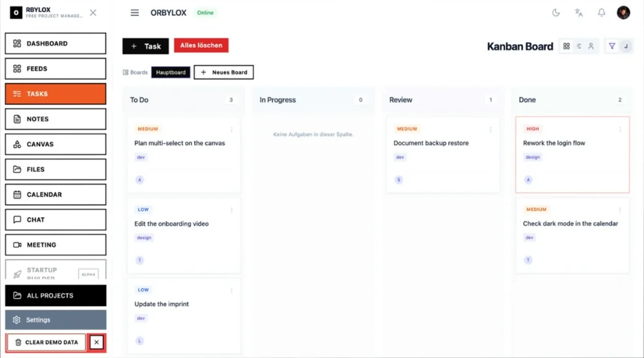Select the Hauptboard board tab
This screenshot has width=644, height=358.
[x=171, y=72]
